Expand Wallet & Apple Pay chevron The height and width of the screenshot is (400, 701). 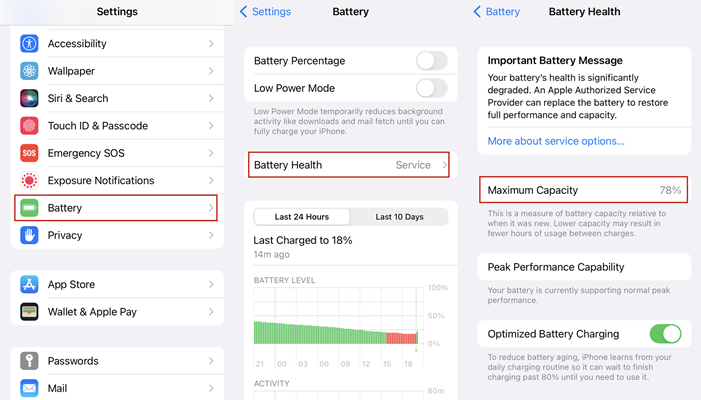tap(211, 312)
